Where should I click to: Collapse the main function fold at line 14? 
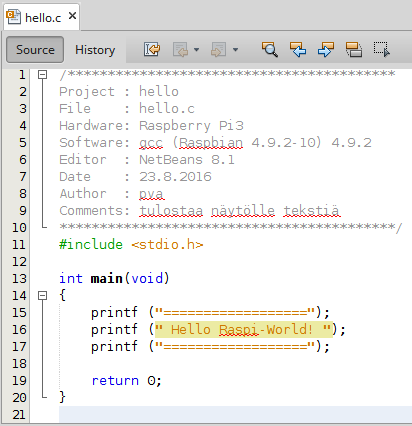click(x=42, y=296)
